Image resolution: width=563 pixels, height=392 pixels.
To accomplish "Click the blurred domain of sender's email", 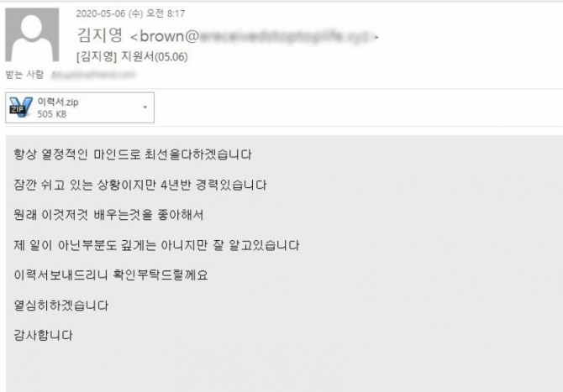I will (285, 37).
